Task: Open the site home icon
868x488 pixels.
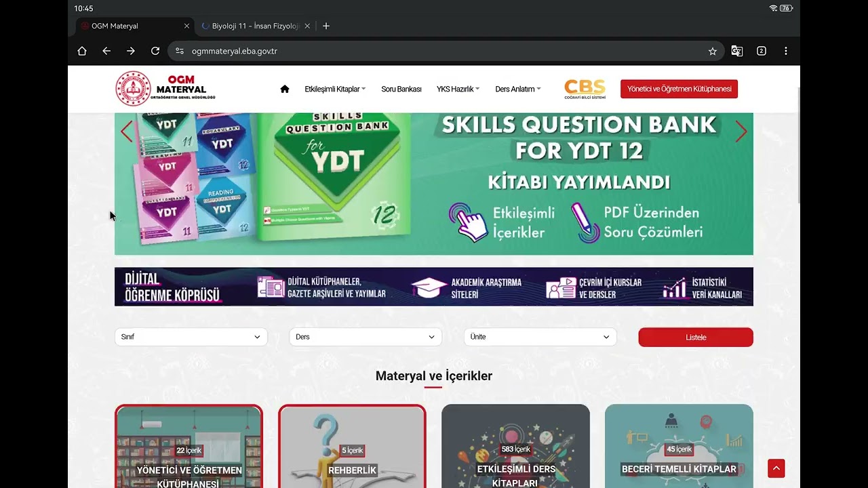Action: [x=285, y=89]
